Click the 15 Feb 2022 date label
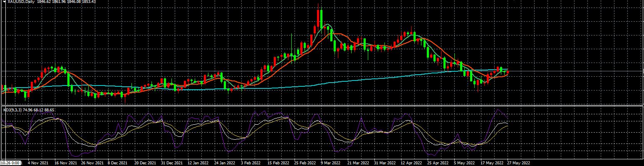Screen dimensions: 644x166 click(x=278, y=163)
